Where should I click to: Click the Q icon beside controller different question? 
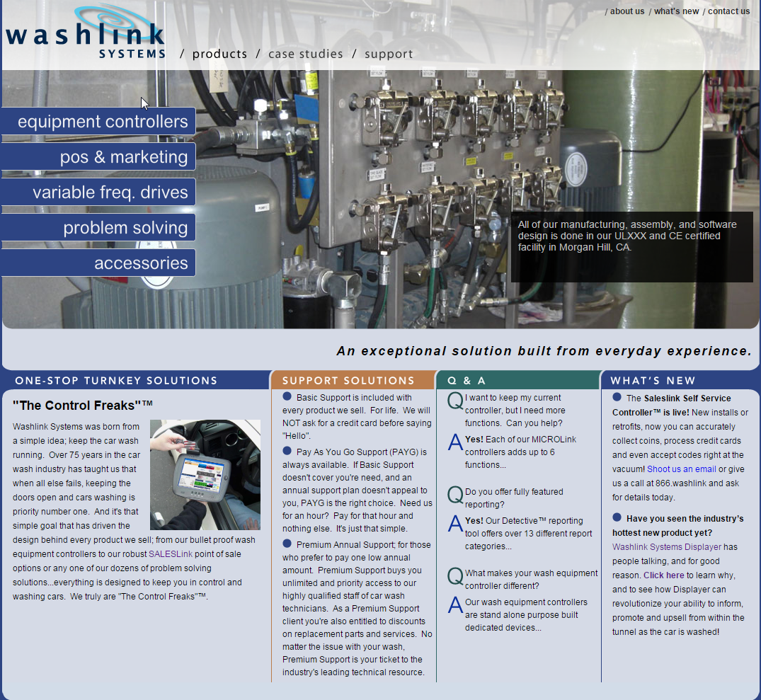pos(455,577)
